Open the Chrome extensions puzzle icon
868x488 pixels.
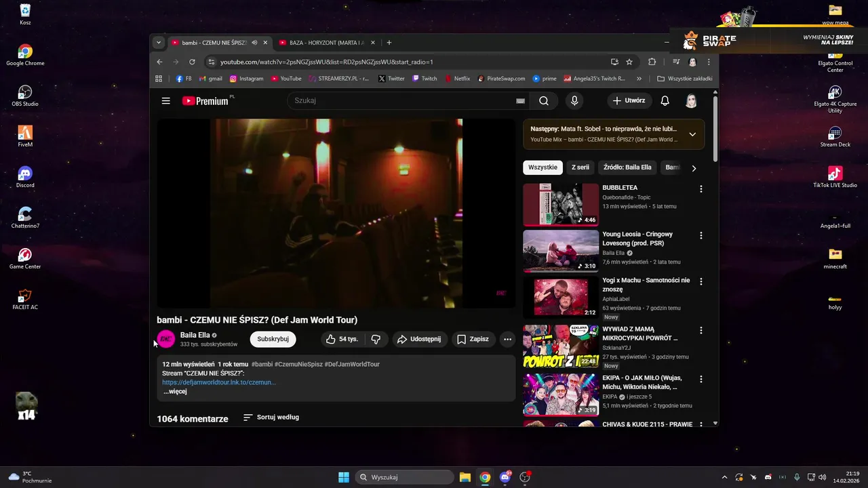coord(652,62)
